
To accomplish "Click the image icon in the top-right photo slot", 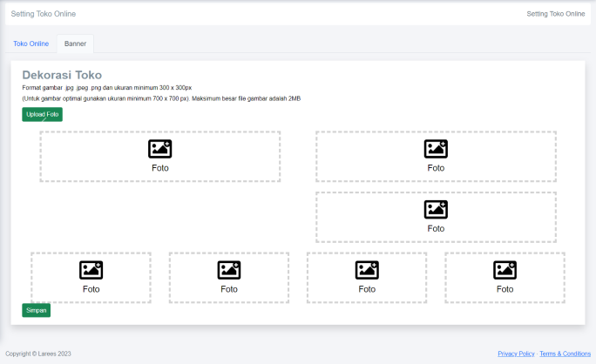I will [x=436, y=149].
